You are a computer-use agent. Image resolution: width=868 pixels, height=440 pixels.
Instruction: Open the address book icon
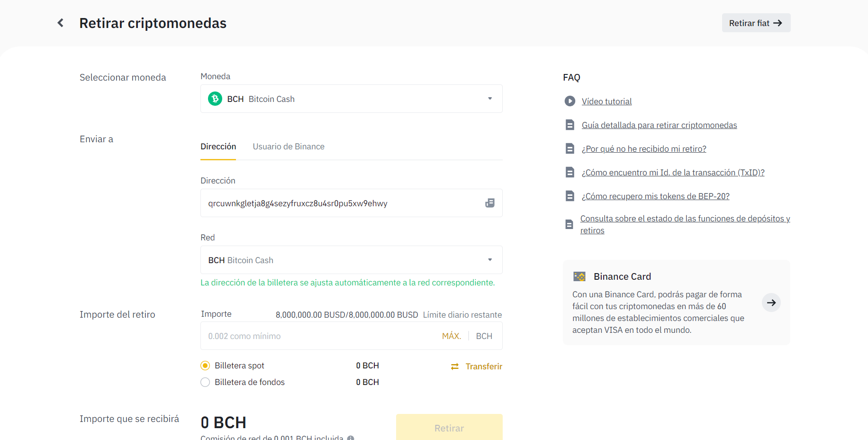click(490, 203)
